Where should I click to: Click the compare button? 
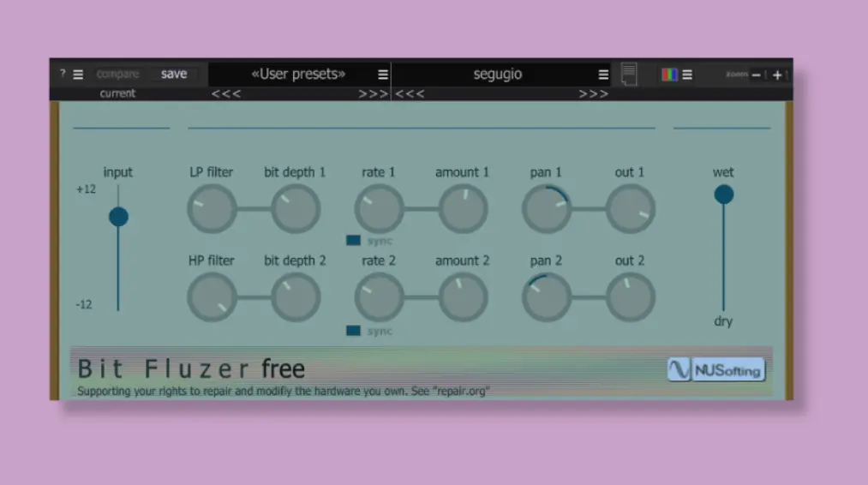click(x=118, y=74)
